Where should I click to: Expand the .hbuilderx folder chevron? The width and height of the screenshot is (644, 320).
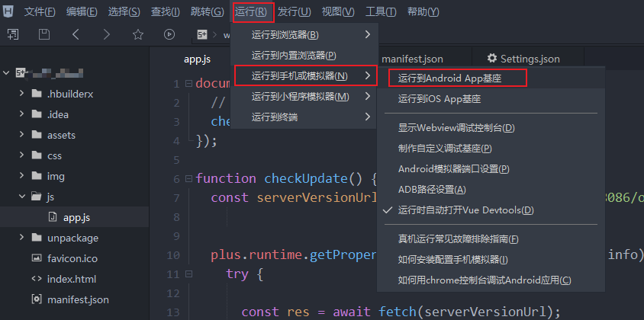click(x=21, y=94)
